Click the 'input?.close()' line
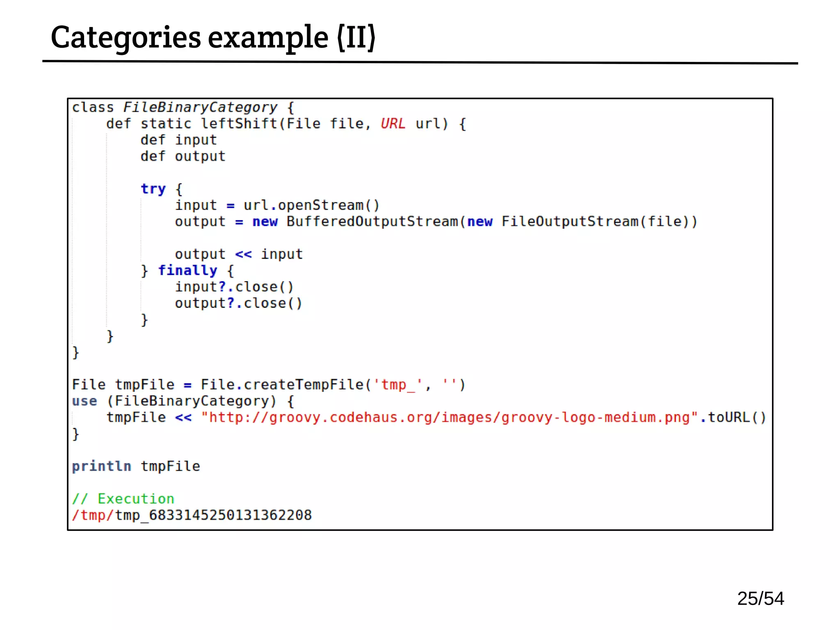 tap(234, 287)
